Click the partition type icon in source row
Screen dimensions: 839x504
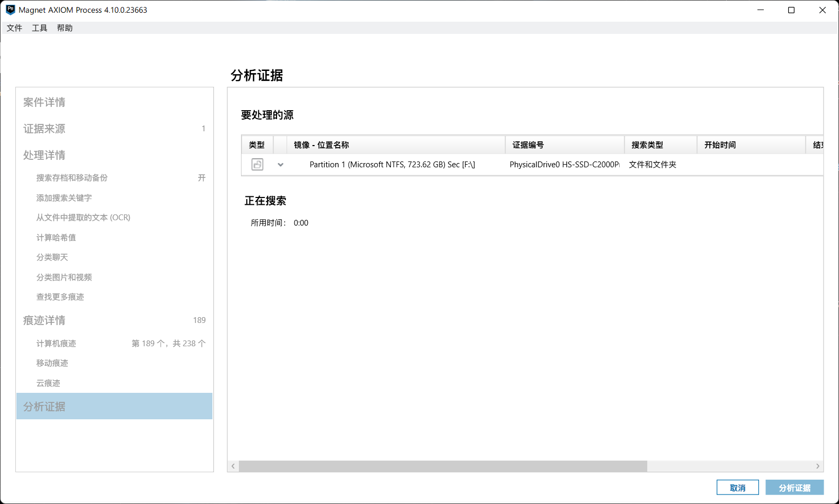(257, 164)
